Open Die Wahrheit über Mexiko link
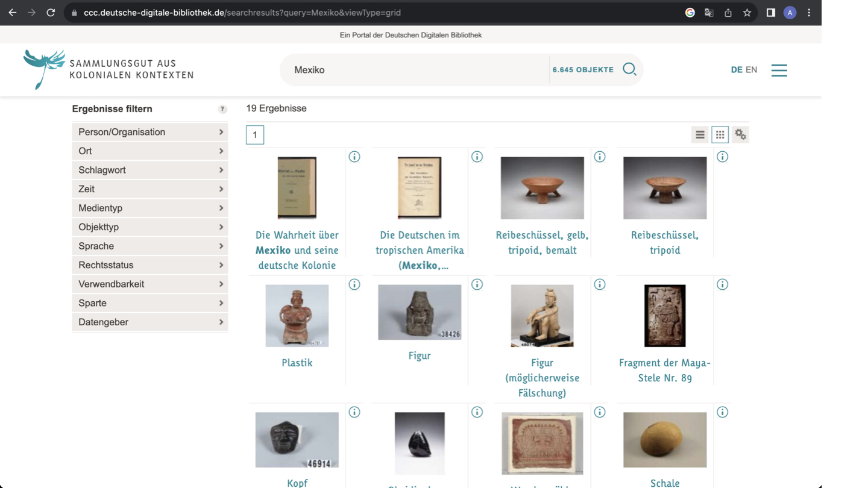The width and height of the screenshot is (868, 488). coord(297,250)
